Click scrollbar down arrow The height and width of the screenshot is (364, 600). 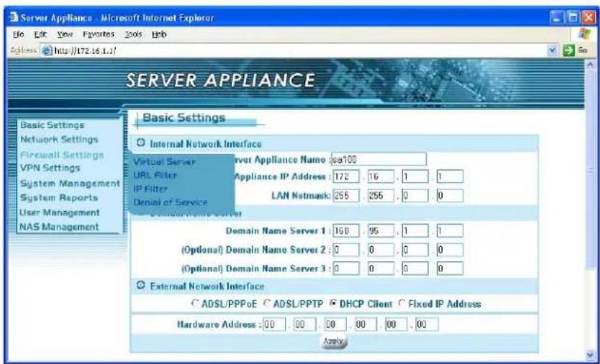591,355
